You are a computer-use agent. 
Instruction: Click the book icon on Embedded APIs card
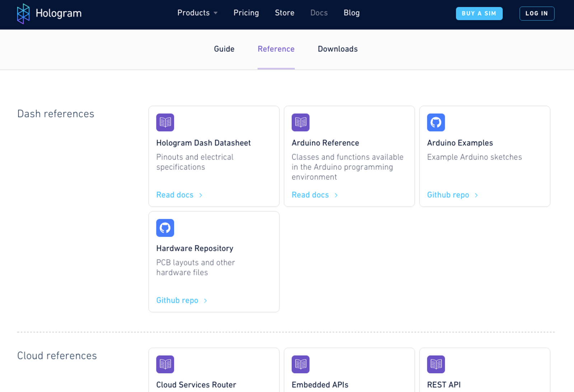pos(301,364)
